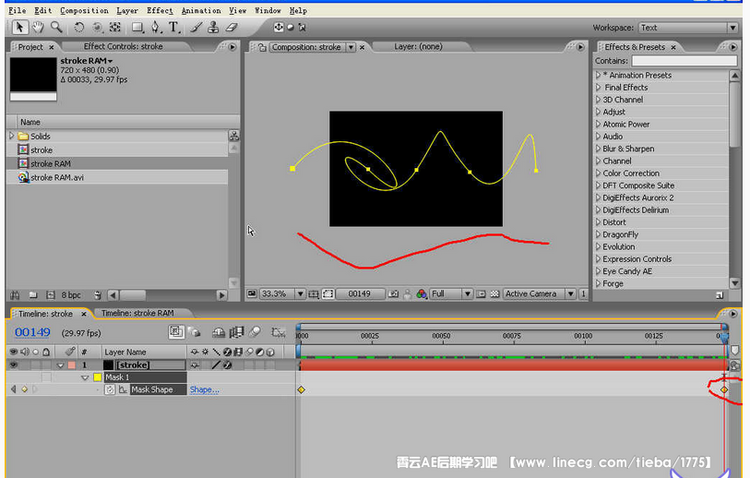Open resolution dropdown showing Full
The image size is (750, 478).
451,294
